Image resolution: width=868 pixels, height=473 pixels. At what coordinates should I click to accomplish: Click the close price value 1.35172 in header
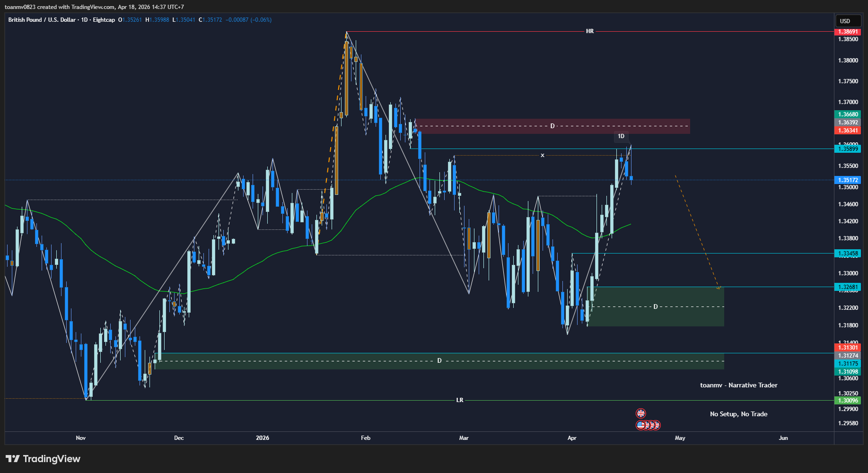(212, 20)
